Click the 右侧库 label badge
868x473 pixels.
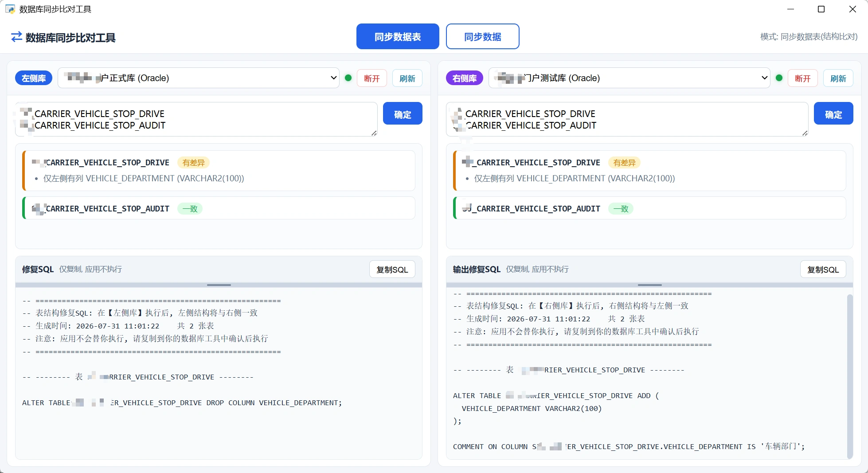[x=465, y=78]
